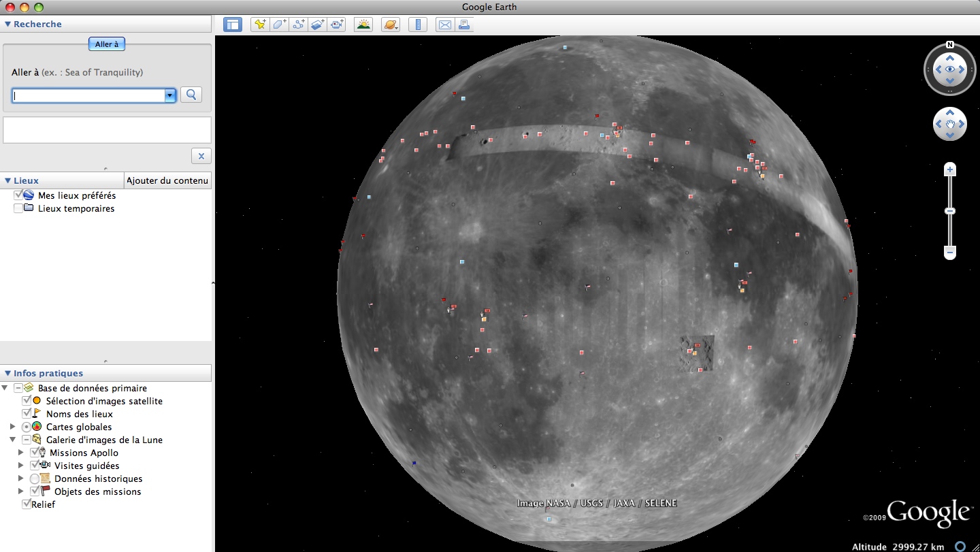Collapse Base de données primaire tree node
This screenshot has width=980, height=552.
pyautogui.click(x=5, y=388)
